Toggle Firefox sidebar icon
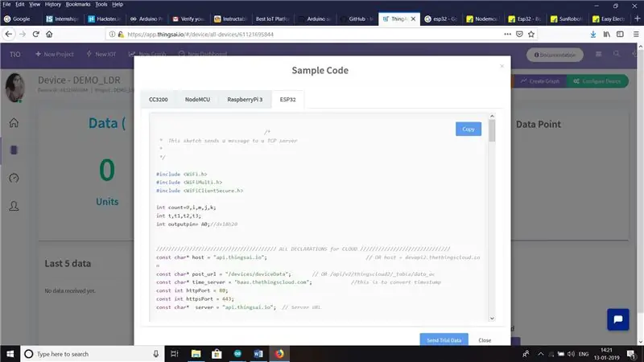This screenshot has height=362, width=644. click(620, 35)
